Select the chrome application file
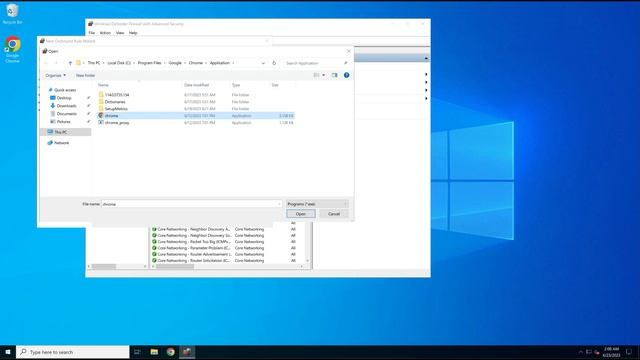Image resolution: width=640 pixels, height=360 pixels. click(x=196, y=116)
